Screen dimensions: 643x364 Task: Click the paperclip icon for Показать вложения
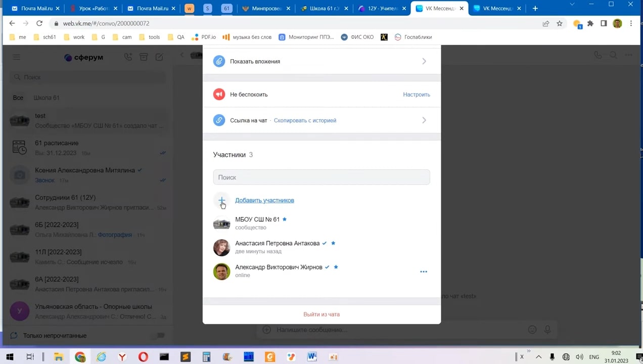click(219, 61)
